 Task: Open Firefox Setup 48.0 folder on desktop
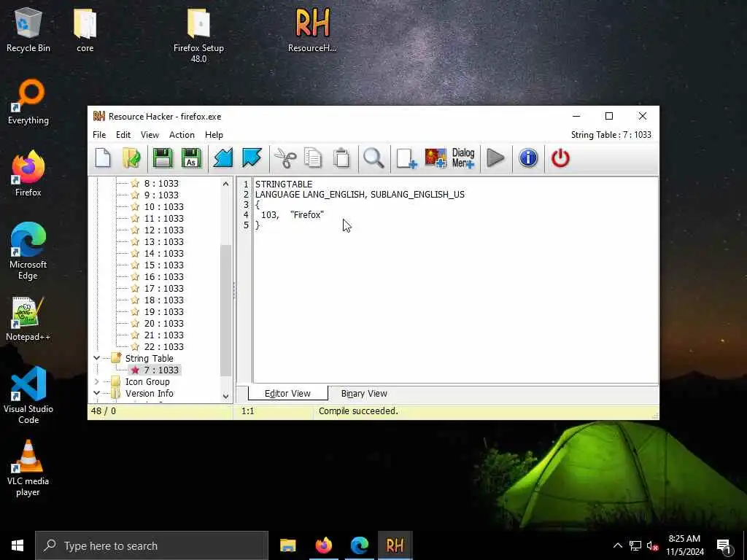pos(198,35)
